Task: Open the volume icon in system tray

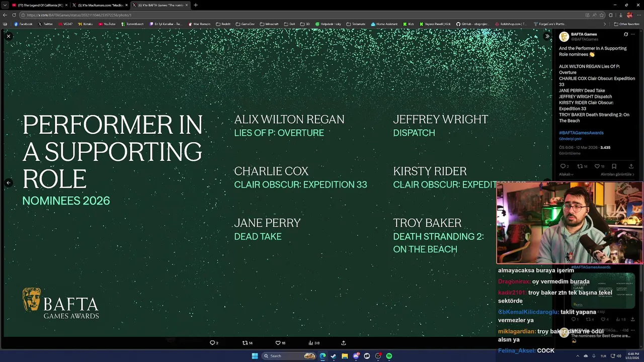Action: tap(619, 356)
